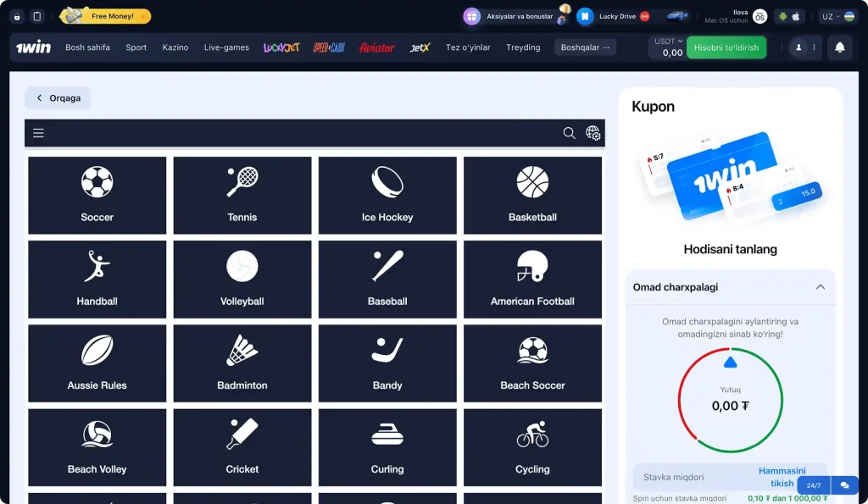Viewport: 868px width, 504px height.
Task: Collapse the Omad charxpalagi section
Action: tap(820, 287)
